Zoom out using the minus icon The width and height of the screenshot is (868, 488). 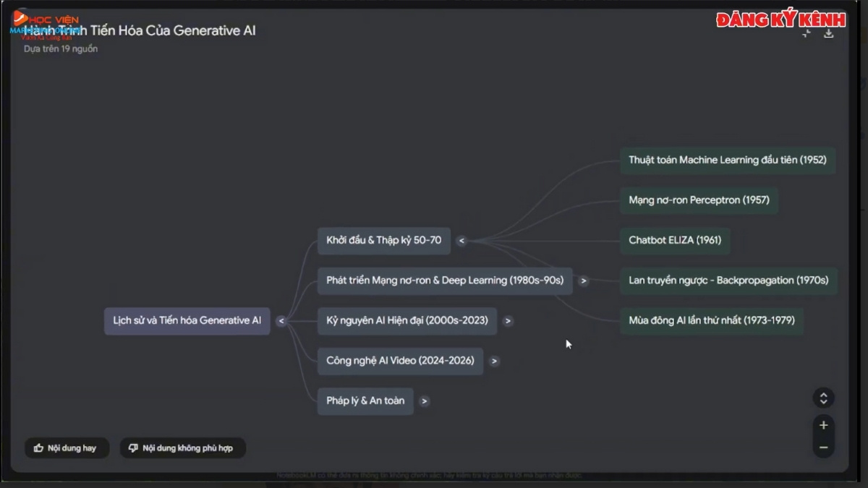pyautogui.click(x=823, y=448)
